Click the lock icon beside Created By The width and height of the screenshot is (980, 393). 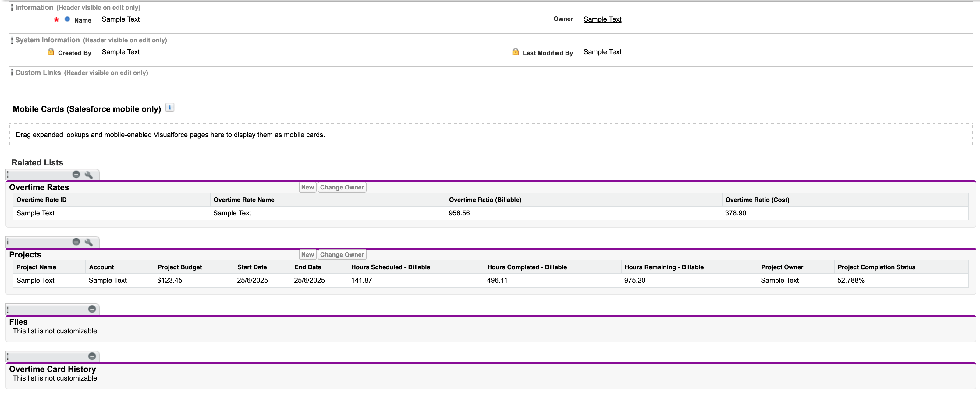pos(51,52)
